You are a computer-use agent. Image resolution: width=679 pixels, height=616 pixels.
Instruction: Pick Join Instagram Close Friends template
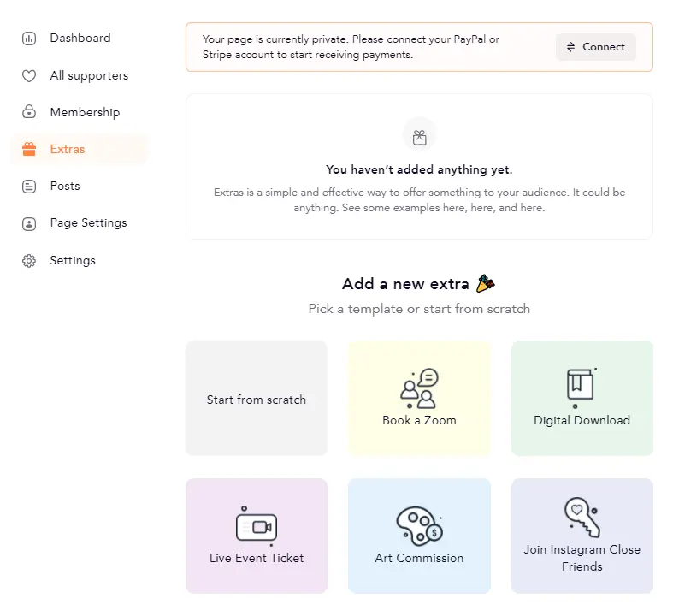tap(582, 536)
